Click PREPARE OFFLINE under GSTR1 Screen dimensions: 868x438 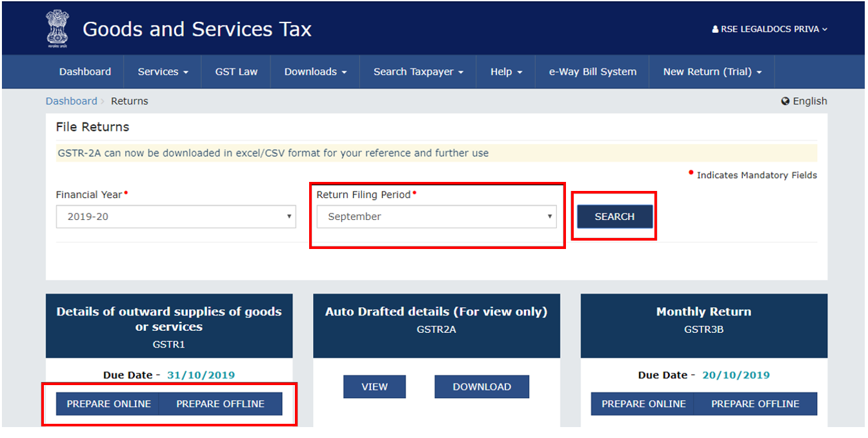click(x=221, y=404)
